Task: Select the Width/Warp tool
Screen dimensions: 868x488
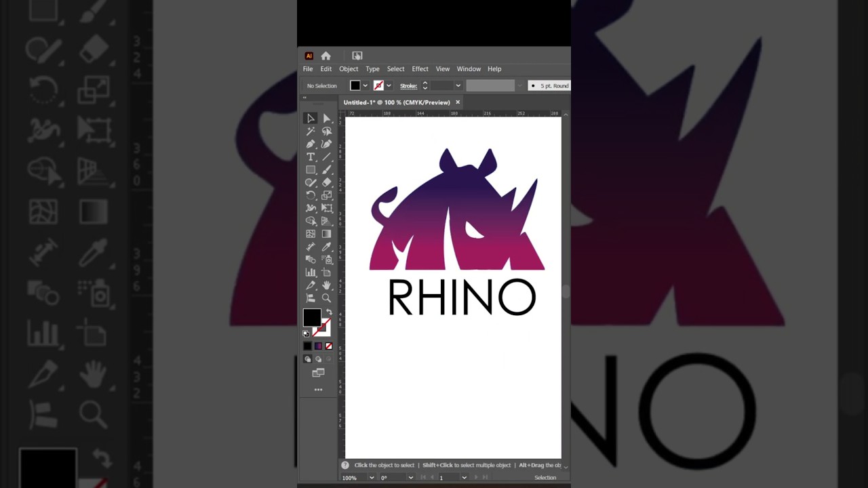Action: tap(311, 208)
